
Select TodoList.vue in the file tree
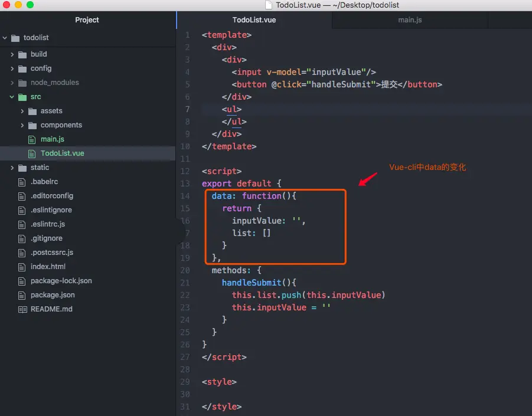click(x=63, y=153)
